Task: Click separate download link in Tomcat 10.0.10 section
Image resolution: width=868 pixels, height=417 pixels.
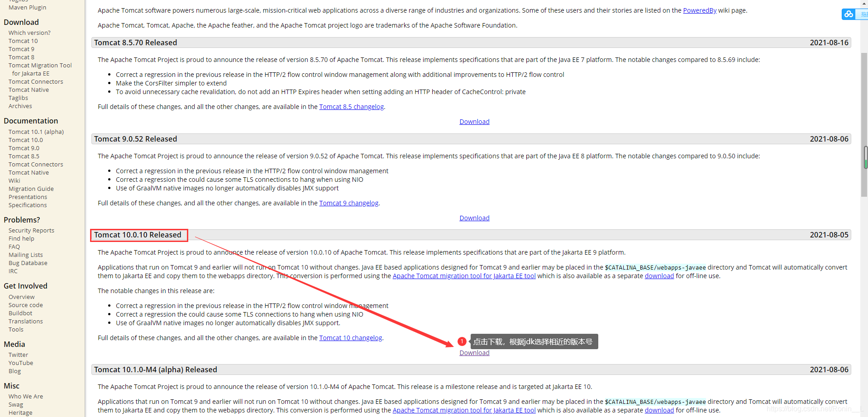Action: tap(659, 276)
